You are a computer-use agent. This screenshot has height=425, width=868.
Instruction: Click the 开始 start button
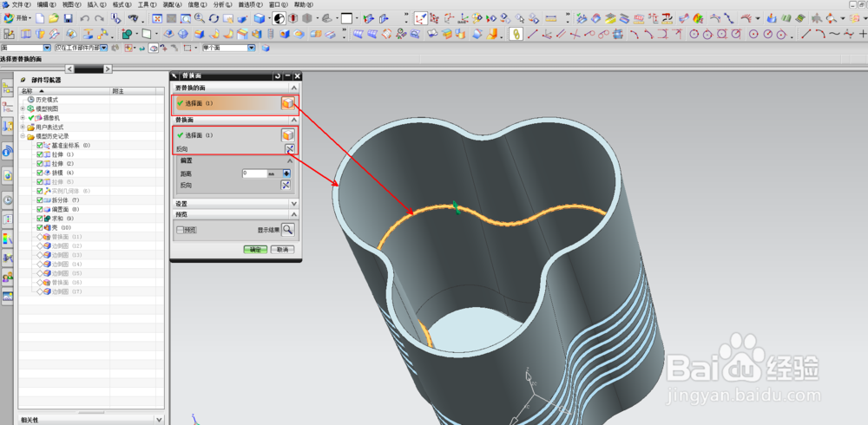pos(17,18)
